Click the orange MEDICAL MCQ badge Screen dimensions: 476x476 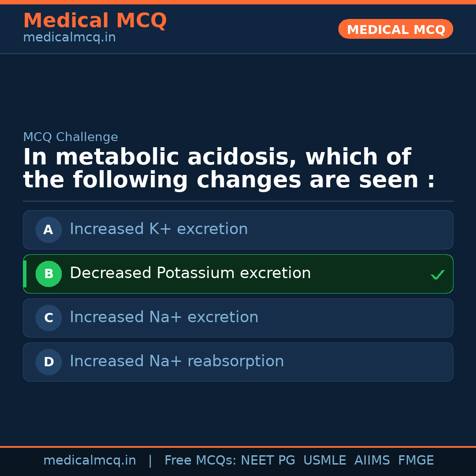[x=396, y=29]
